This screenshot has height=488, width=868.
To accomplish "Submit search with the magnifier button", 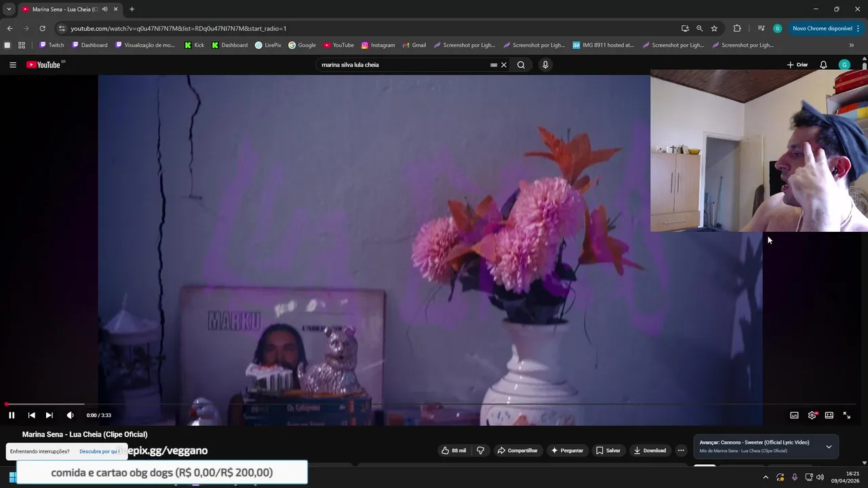I will (x=521, y=65).
